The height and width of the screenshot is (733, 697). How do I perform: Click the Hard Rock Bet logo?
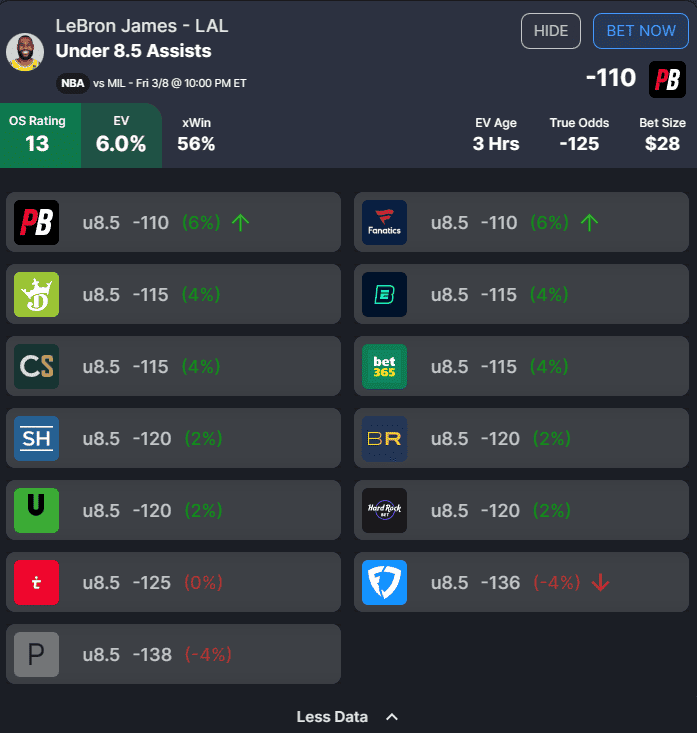coord(384,510)
